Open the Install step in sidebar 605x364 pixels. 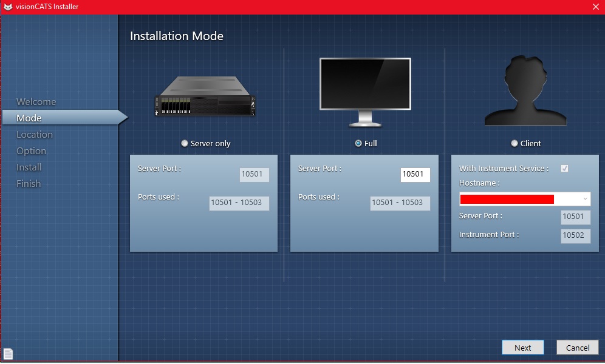point(29,167)
